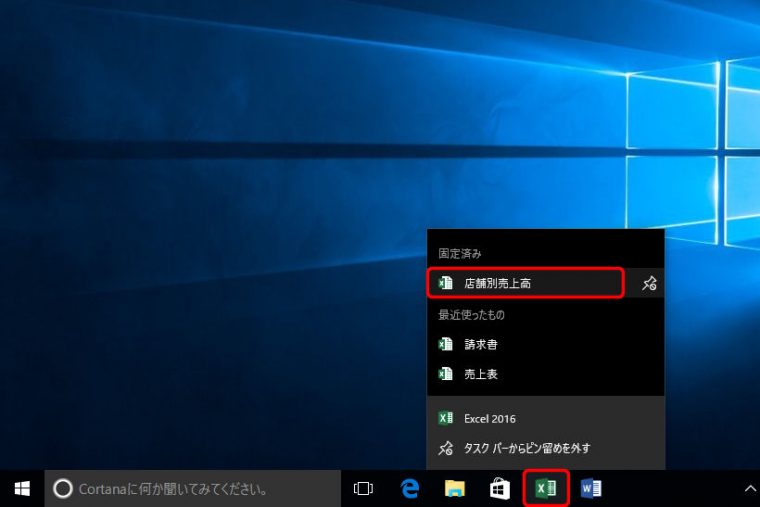Launch Excel 2016 from the jump list
760x507 pixels.
546,418
